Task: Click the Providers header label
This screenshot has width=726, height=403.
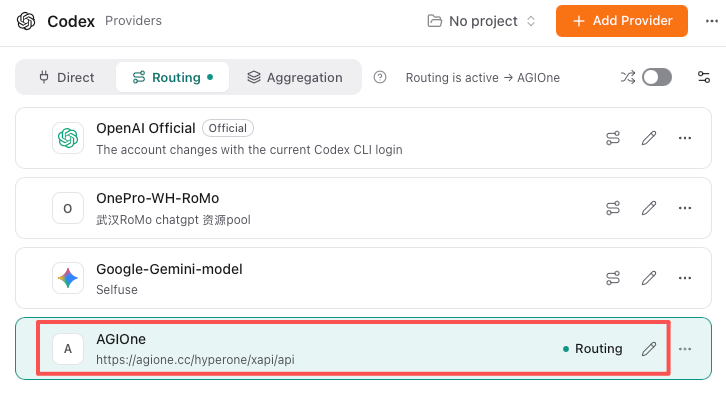Action: coord(133,21)
